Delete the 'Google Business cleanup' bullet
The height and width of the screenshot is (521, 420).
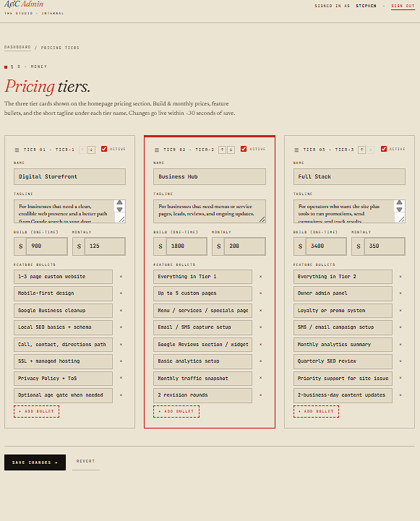point(121,310)
